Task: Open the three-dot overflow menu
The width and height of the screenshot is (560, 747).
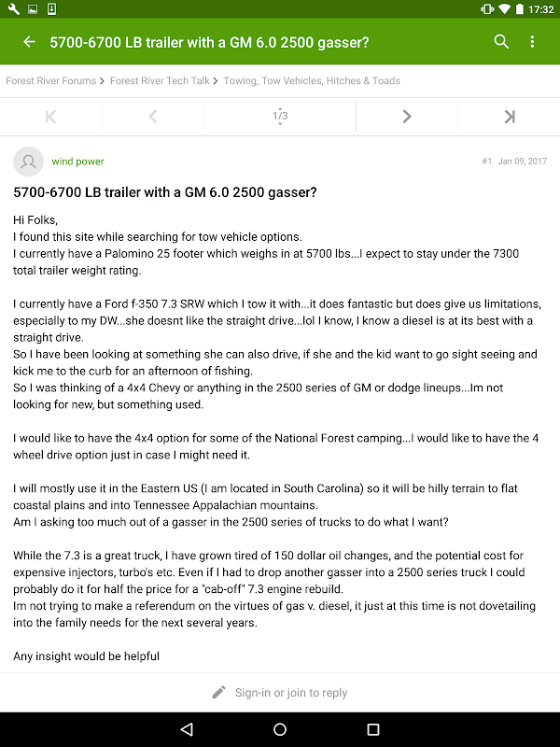Action: pos(532,42)
